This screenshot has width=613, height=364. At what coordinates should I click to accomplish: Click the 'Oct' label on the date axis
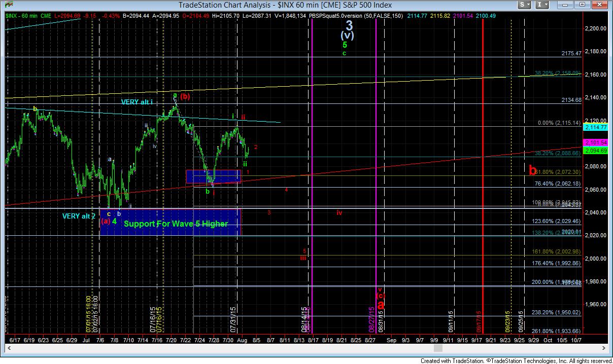(548, 340)
